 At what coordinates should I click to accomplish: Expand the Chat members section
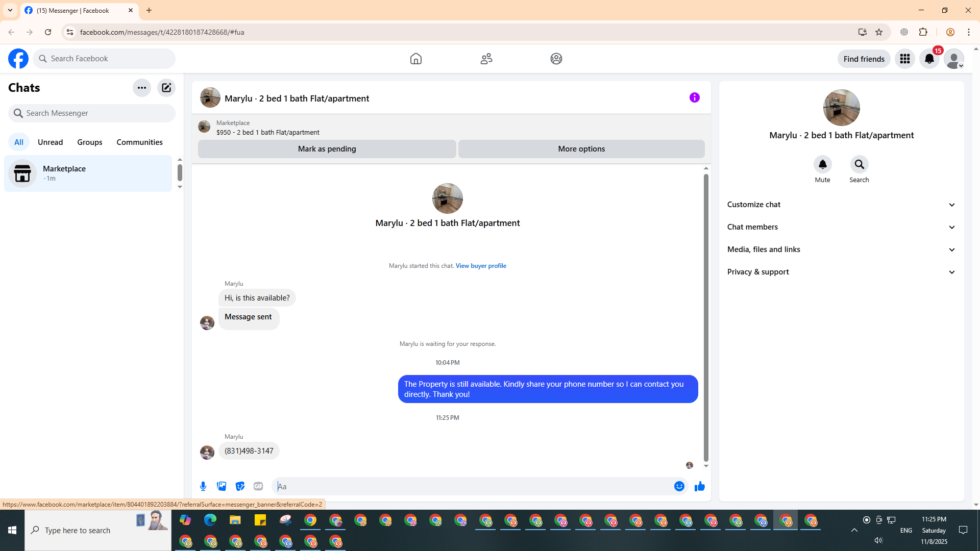[841, 227]
